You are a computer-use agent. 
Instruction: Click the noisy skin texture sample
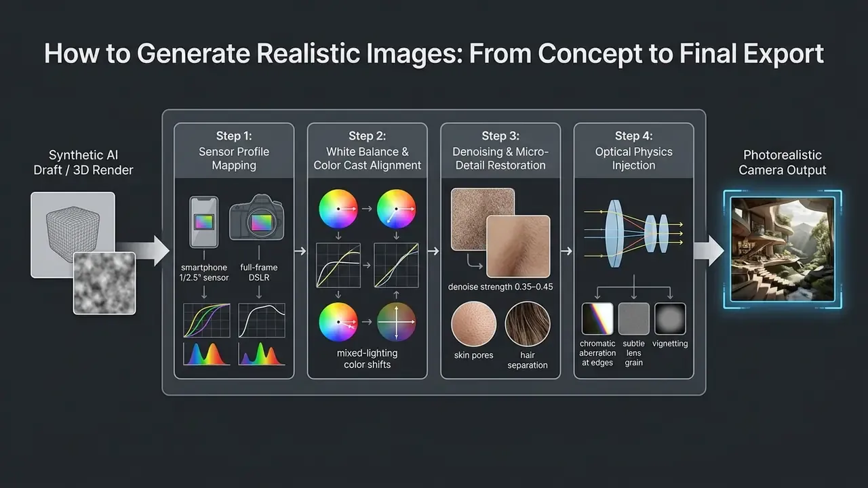(482, 218)
